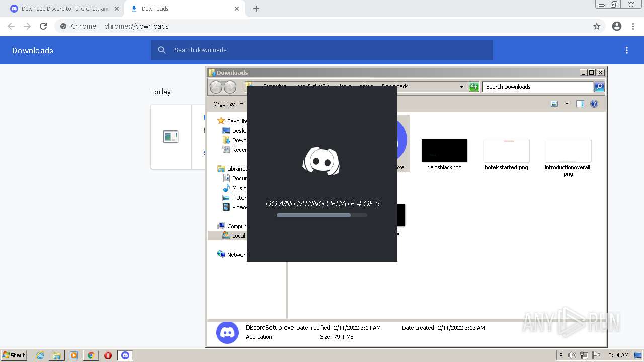Open Documents library
Screen dimensions: 644x362
click(x=234, y=178)
